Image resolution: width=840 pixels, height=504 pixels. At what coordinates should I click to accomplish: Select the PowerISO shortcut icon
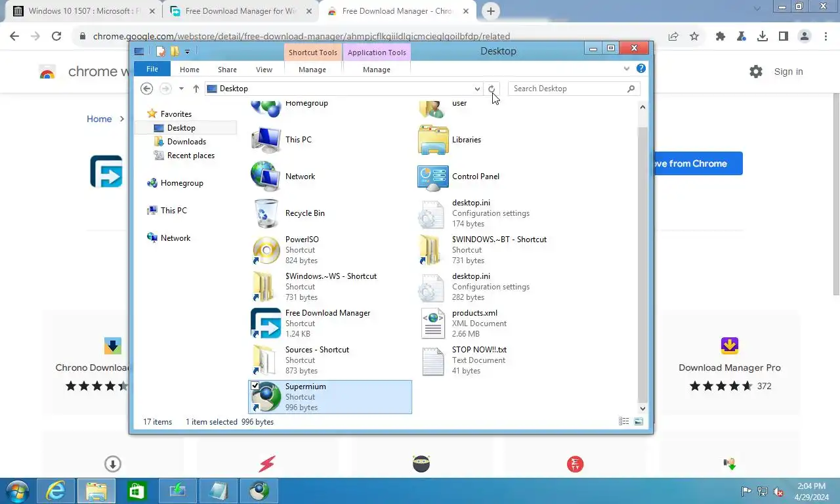coord(266,250)
